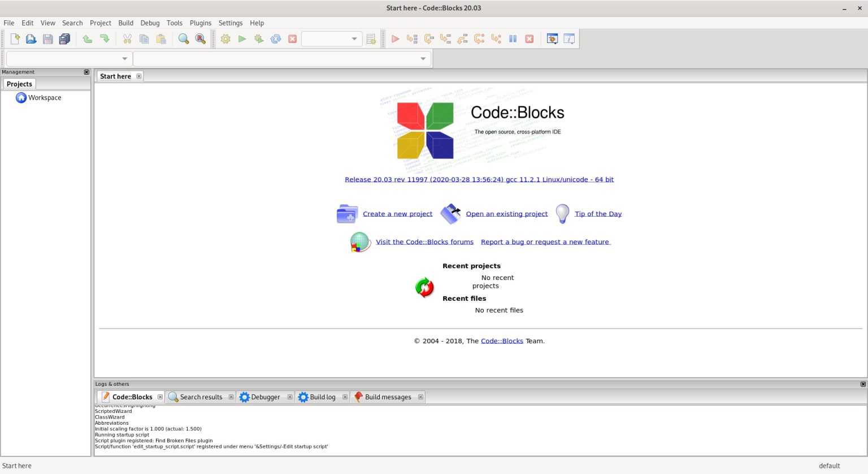
Task: Open the Project menu
Action: [101, 23]
